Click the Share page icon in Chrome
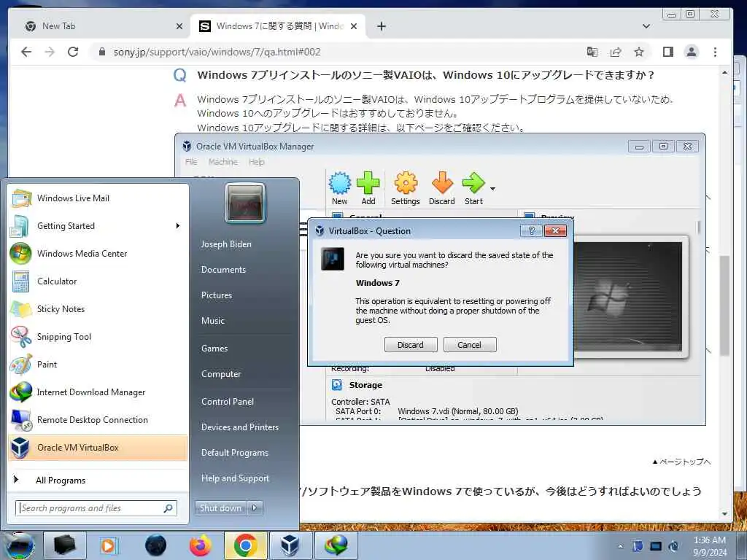This screenshot has height=560, width=747. (x=616, y=52)
